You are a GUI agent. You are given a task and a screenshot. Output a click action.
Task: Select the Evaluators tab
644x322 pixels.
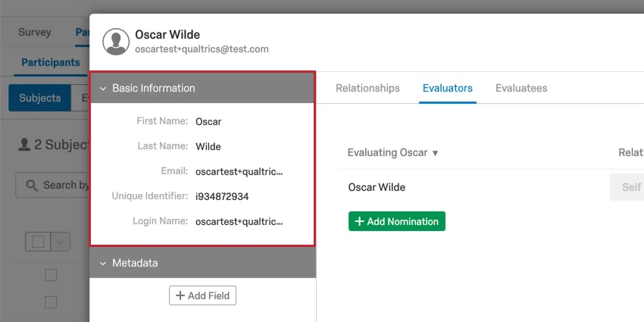coord(447,88)
